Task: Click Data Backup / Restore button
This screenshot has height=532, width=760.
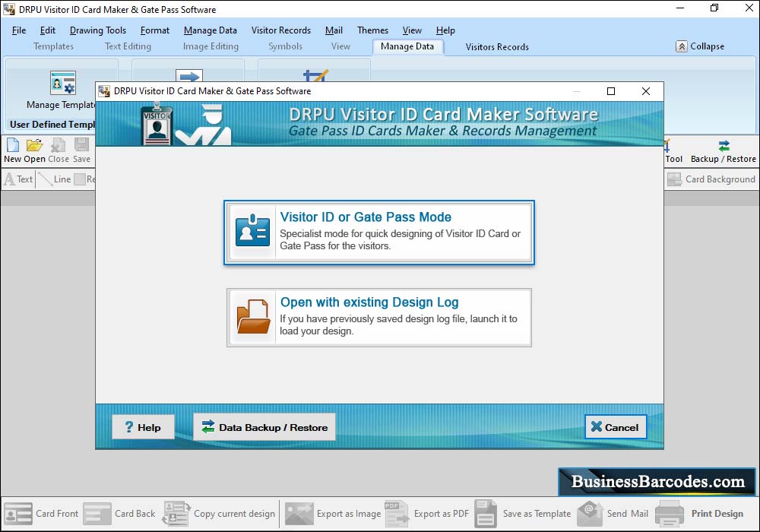Action: [264, 427]
